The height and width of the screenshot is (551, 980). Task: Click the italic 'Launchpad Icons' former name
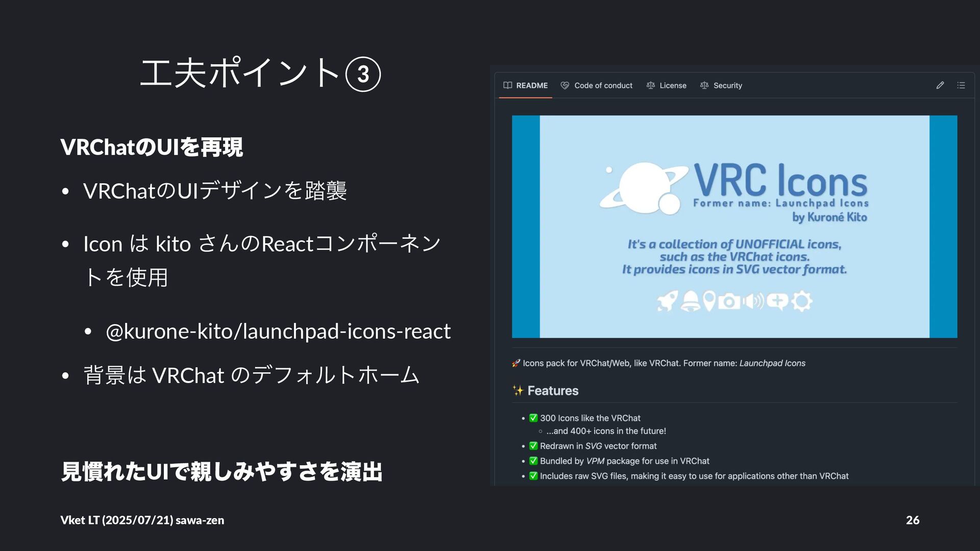(772, 363)
